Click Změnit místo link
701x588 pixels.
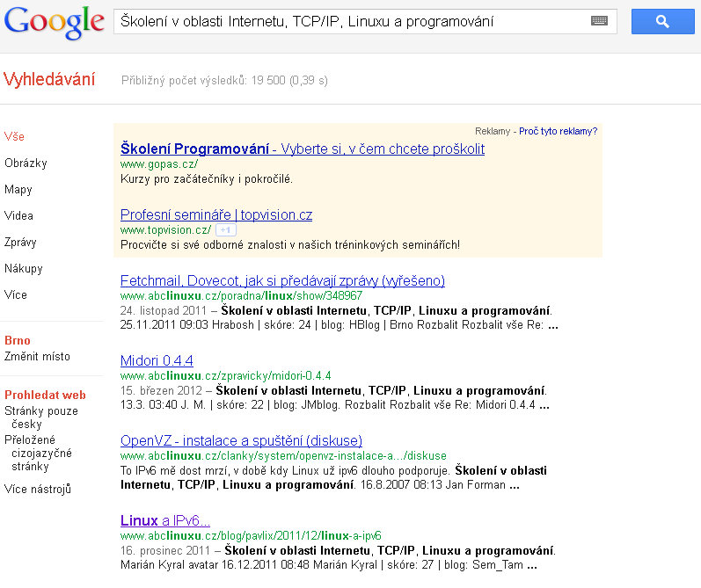pos(38,357)
